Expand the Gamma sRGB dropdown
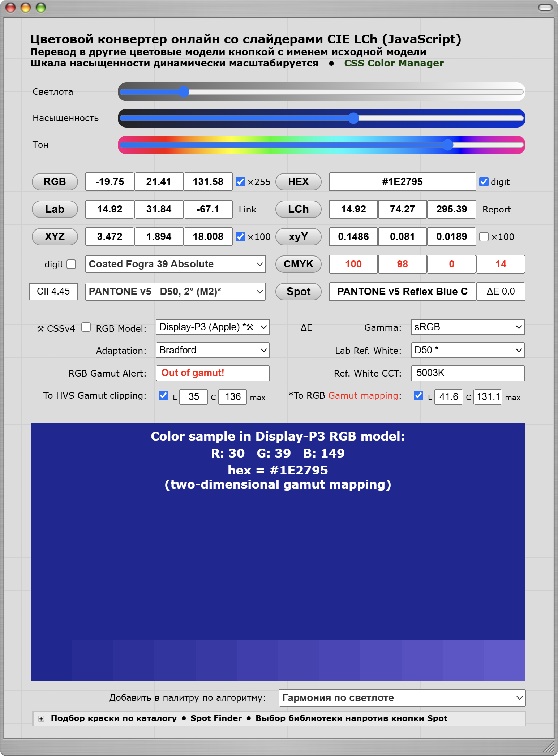The height and width of the screenshot is (756, 558). pos(468,327)
